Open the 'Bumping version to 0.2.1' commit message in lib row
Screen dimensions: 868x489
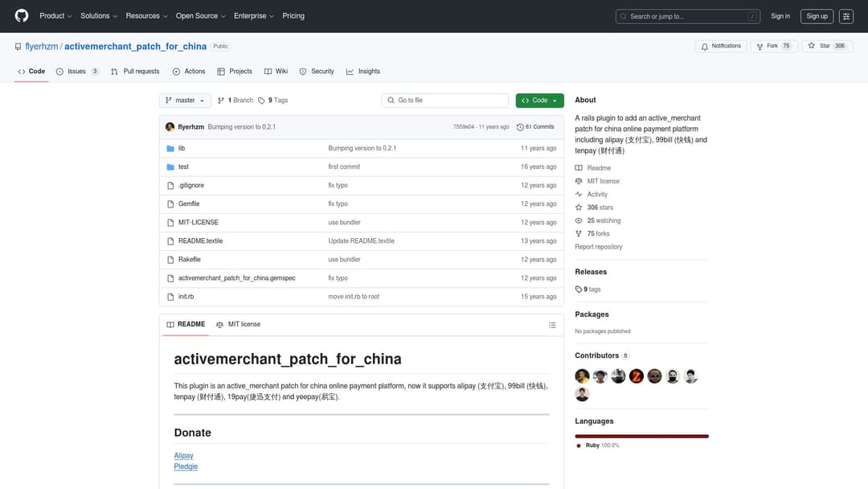[x=362, y=149]
